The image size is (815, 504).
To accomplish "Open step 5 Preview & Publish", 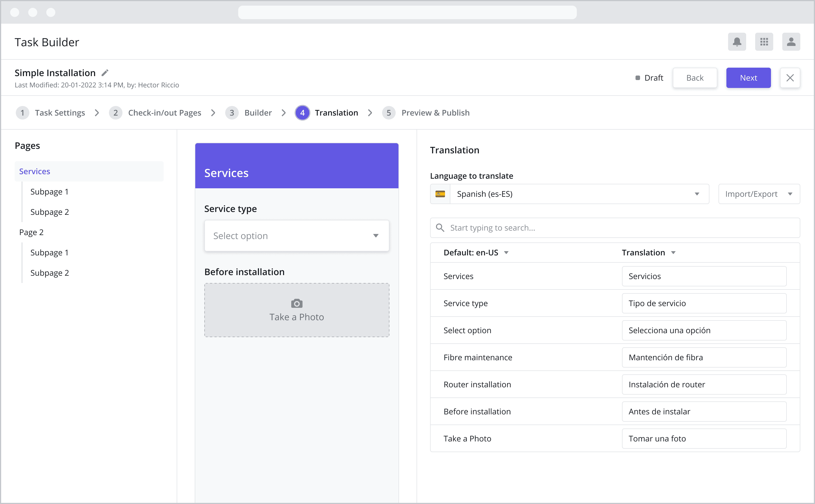I will (435, 113).
